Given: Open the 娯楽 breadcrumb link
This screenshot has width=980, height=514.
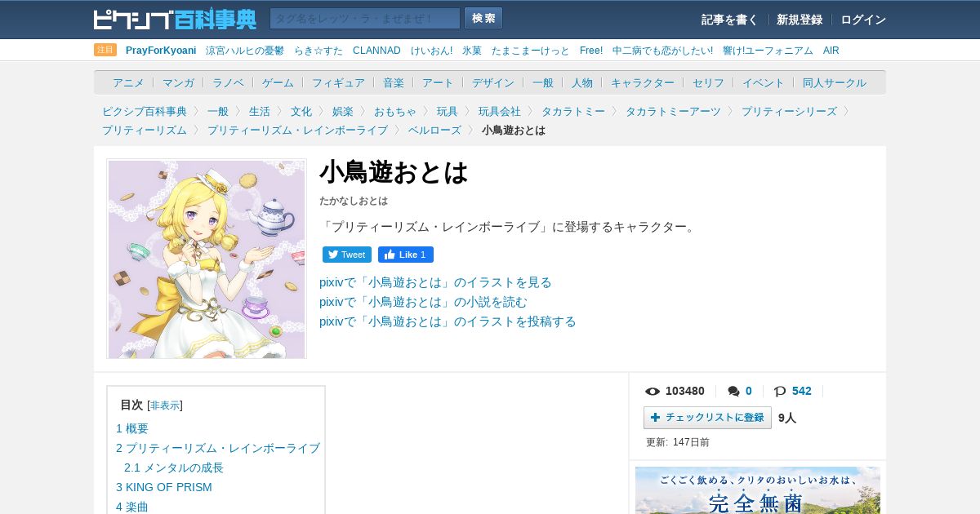Looking at the screenshot, I should (343, 111).
